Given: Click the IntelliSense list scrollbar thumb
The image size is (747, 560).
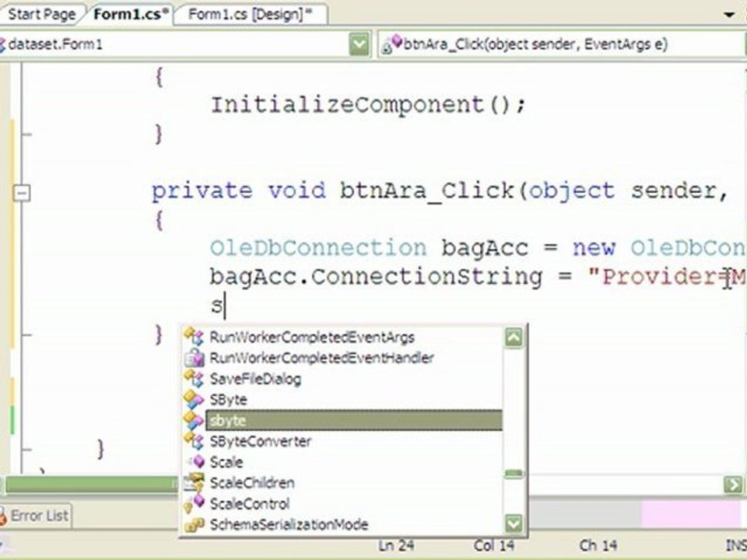Looking at the screenshot, I should (514, 474).
